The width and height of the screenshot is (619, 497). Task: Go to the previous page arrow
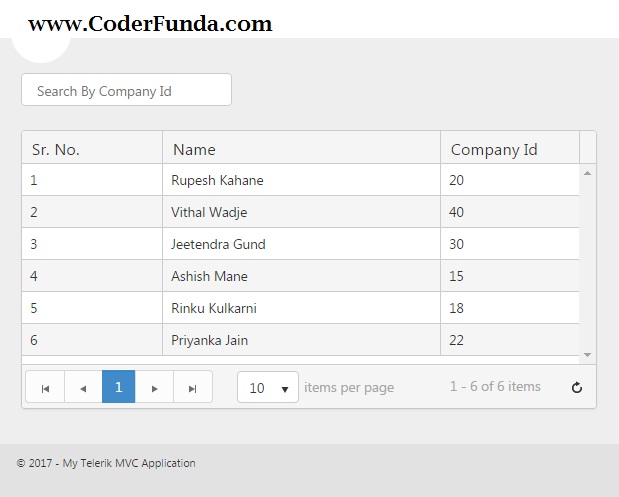[x=83, y=388]
